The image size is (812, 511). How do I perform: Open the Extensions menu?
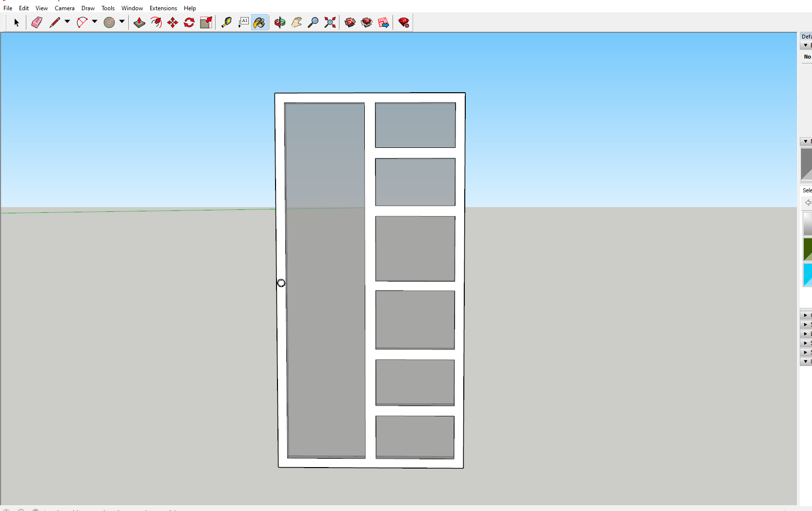tap(163, 8)
